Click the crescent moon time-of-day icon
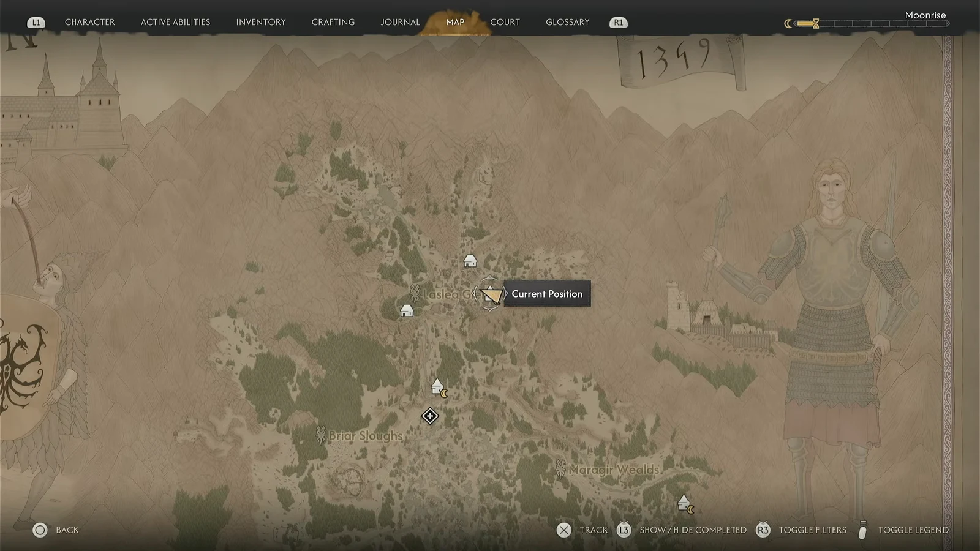The height and width of the screenshot is (551, 980). pos(788,23)
